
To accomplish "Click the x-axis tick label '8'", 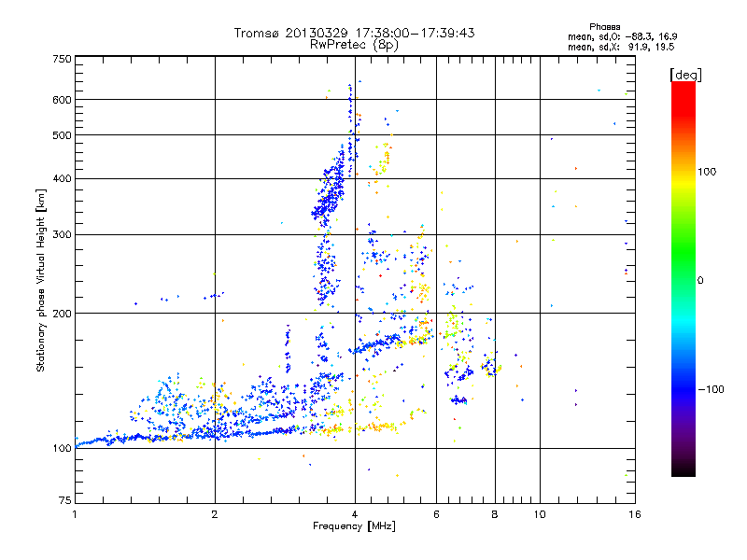I will coord(495,514).
